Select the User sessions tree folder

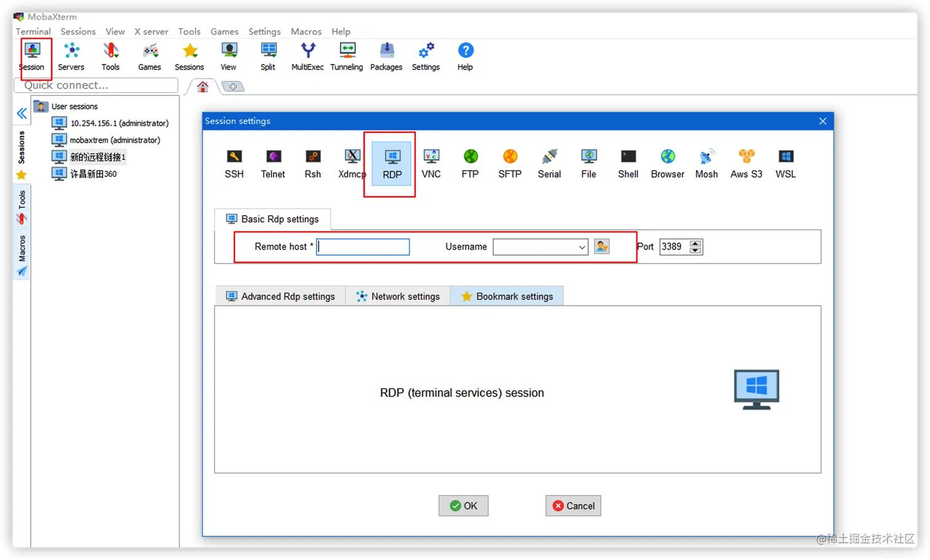point(67,106)
